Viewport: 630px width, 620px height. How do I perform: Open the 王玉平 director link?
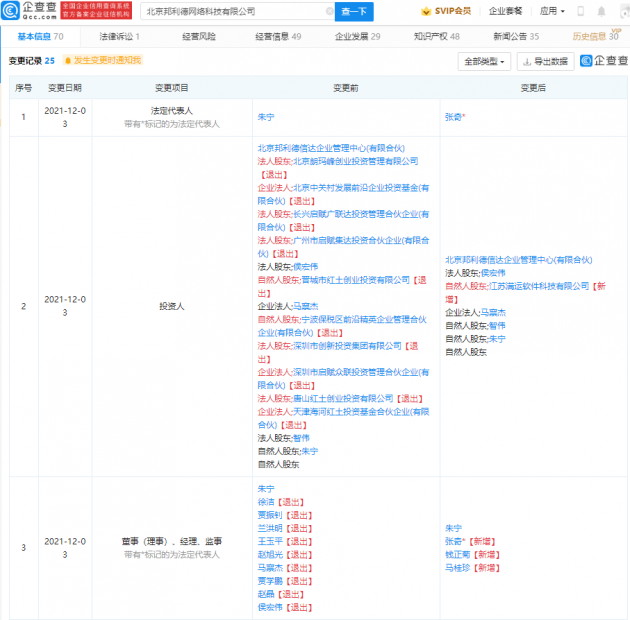coord(270,542)
